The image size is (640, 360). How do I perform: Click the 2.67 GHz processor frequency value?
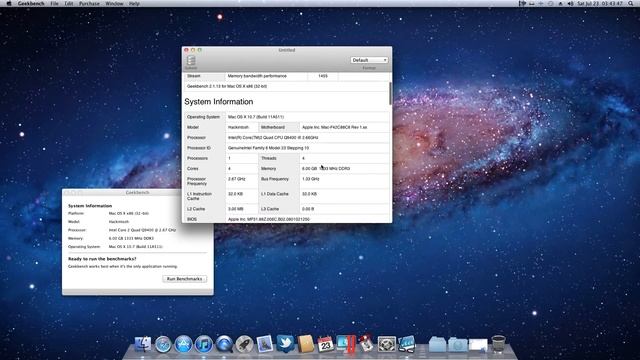click(x=237, y=179)
